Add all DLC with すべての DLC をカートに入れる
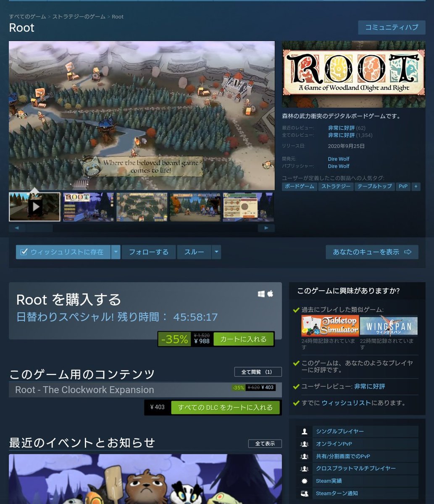Image resolution: width=434 pixels, height=504 pixels. tap(225, 407)
